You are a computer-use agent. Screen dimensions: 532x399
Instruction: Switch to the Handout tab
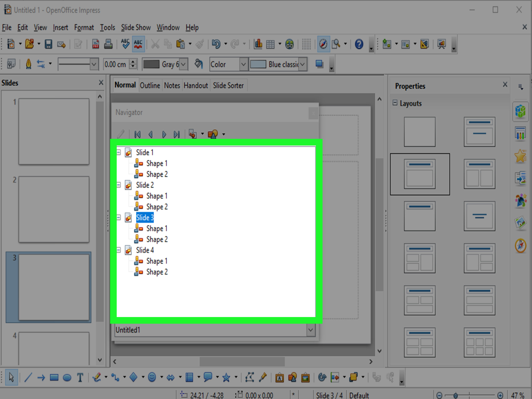pyautogui.click(x=196, y=85)
